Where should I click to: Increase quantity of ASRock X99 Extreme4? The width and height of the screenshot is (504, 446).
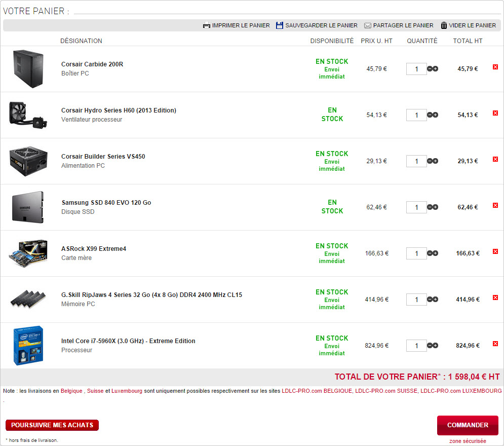tap(436, 253)
